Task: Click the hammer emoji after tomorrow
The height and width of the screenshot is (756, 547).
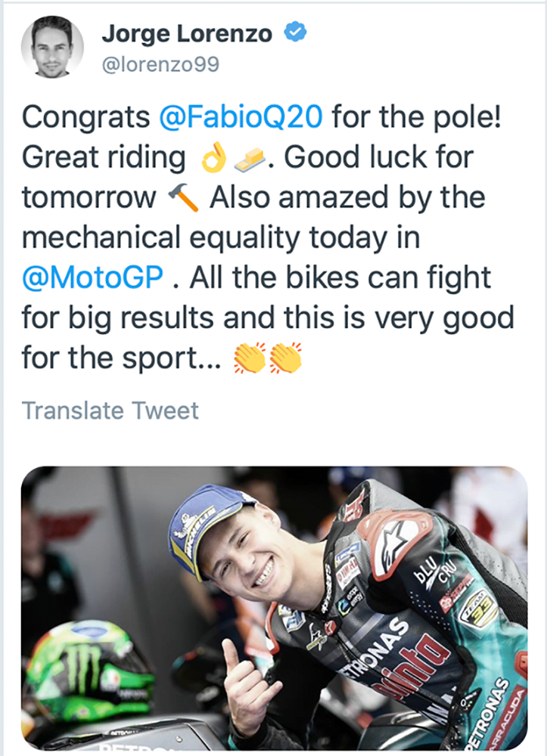Action: pos(183,198)
